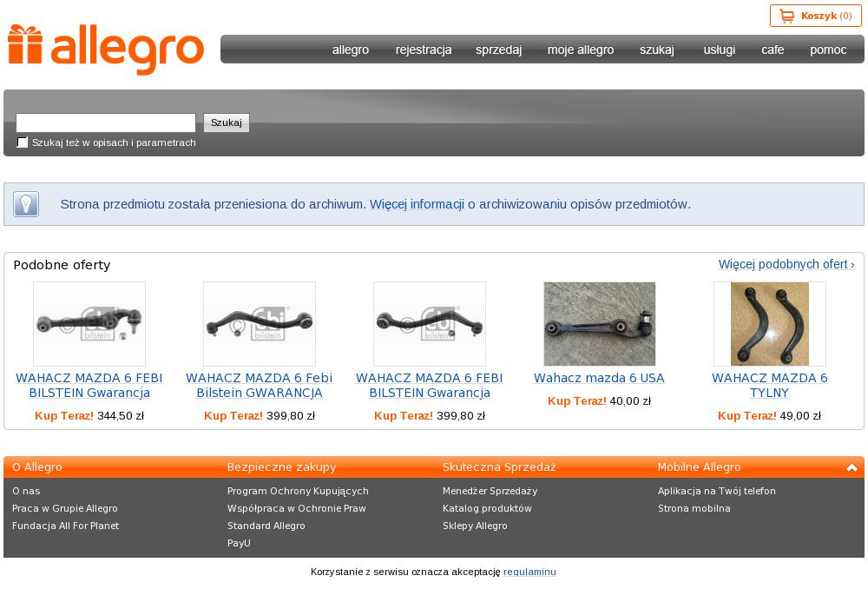Viewport: 868px width, 589px height.
Task: Open thumbnail of WAHACZ MAZDA 6 TYLNY
Action: pos(769,323)
